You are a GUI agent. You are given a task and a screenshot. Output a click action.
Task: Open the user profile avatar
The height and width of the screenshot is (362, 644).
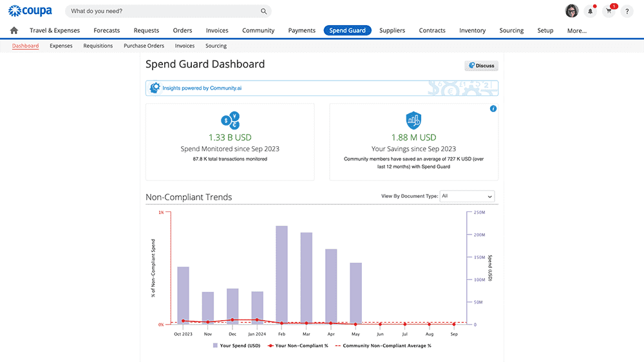point(571,11)
